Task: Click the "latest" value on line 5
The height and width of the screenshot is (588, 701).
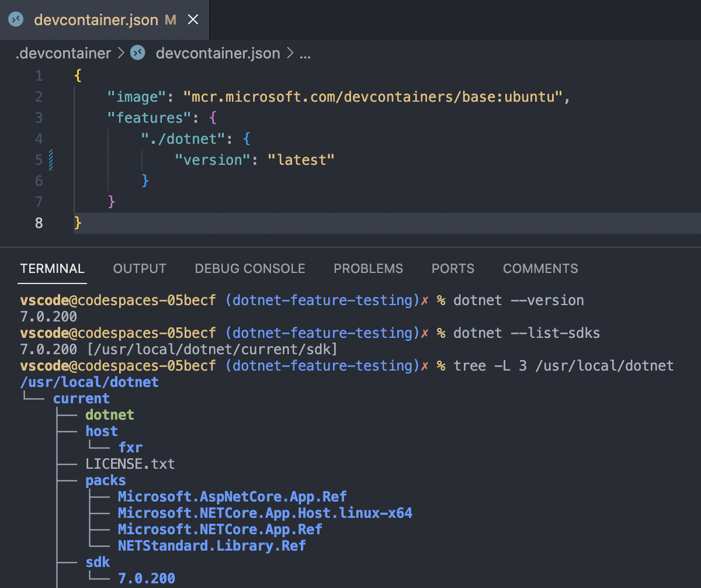Action: tap(301, 160)
